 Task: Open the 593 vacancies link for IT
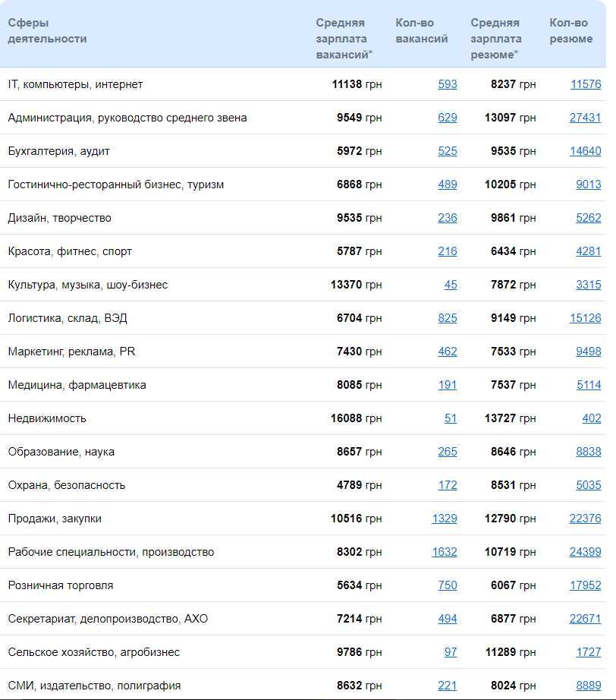448,84
